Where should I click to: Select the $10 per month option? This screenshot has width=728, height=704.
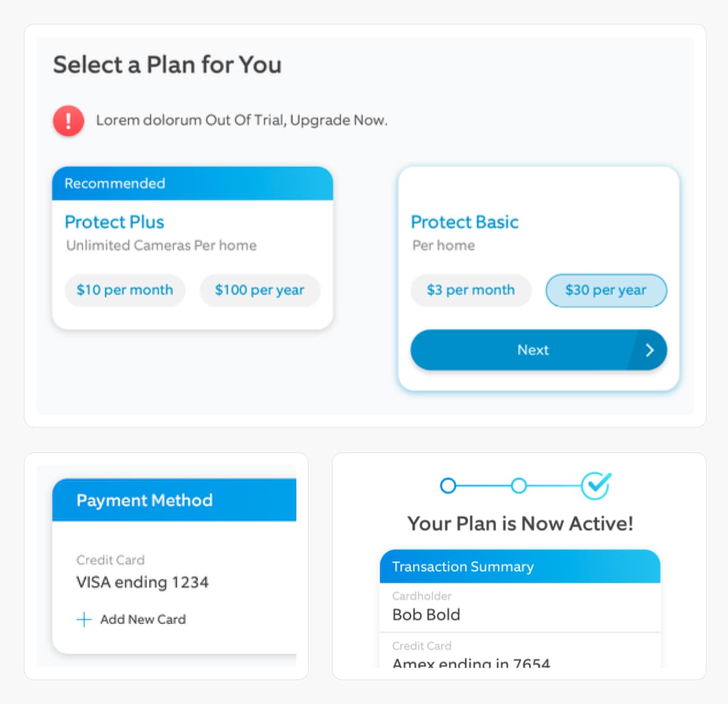click(125, 290)
